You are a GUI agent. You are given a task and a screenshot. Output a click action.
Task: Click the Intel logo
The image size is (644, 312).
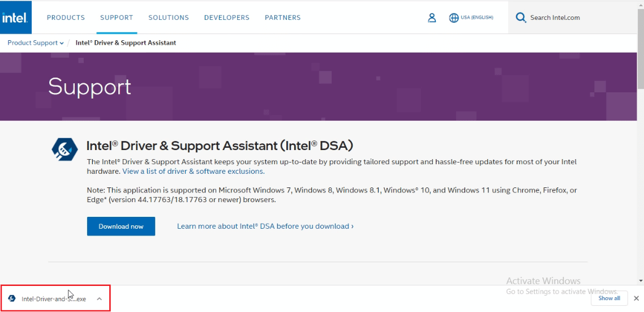point(16,17)
